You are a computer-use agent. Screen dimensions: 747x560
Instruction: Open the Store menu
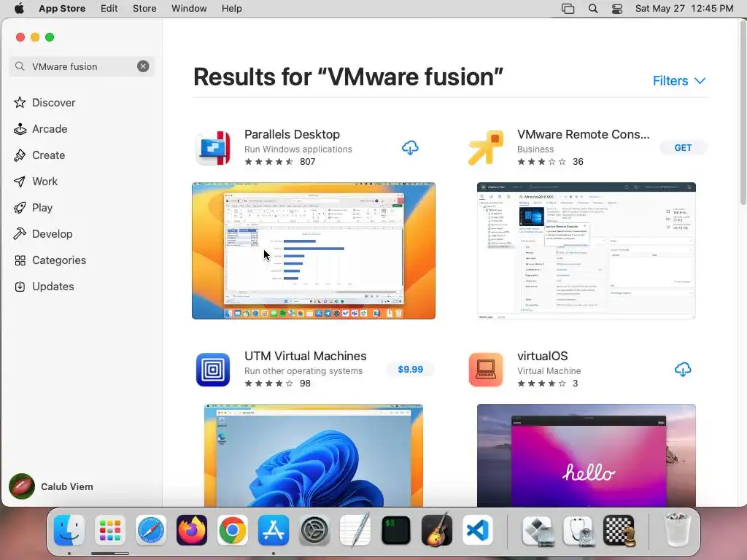click(144, 9)
